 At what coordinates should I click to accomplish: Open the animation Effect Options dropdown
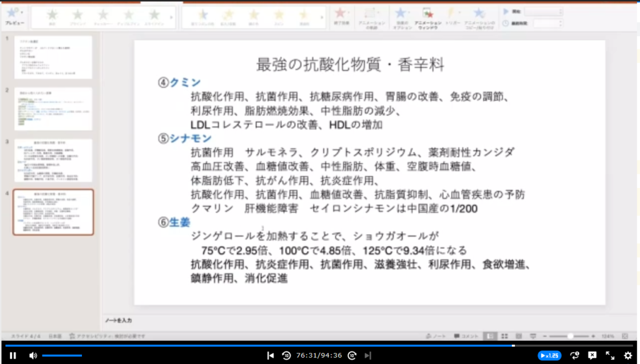tap(402, 16)
